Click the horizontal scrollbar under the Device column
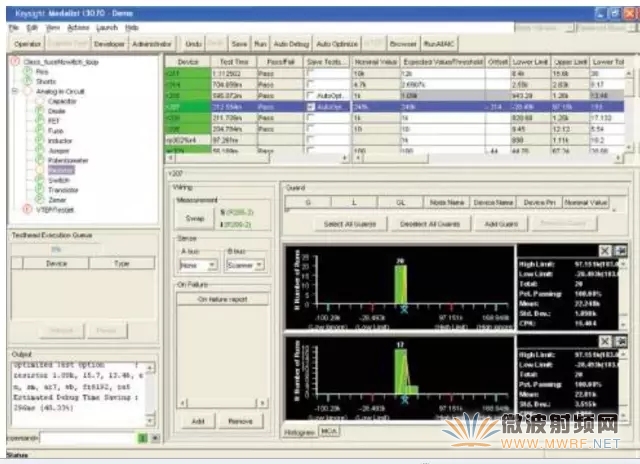 coord(257,158)
